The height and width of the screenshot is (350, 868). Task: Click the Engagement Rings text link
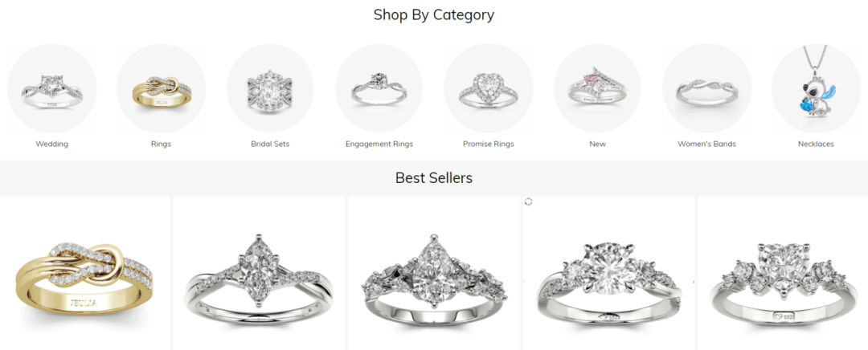(379, 144)
